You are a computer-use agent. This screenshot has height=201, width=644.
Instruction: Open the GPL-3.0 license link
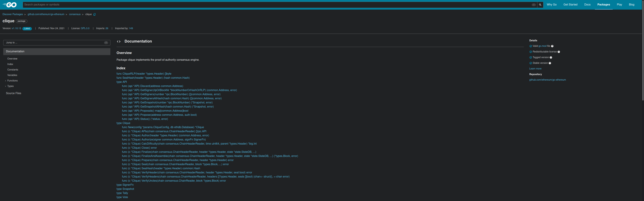click(x=85, y=28)
